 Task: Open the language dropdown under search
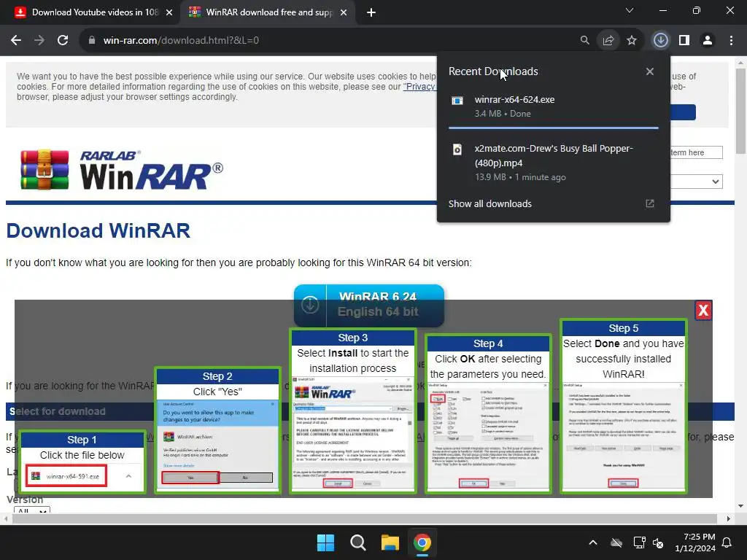tap(696, 182)
